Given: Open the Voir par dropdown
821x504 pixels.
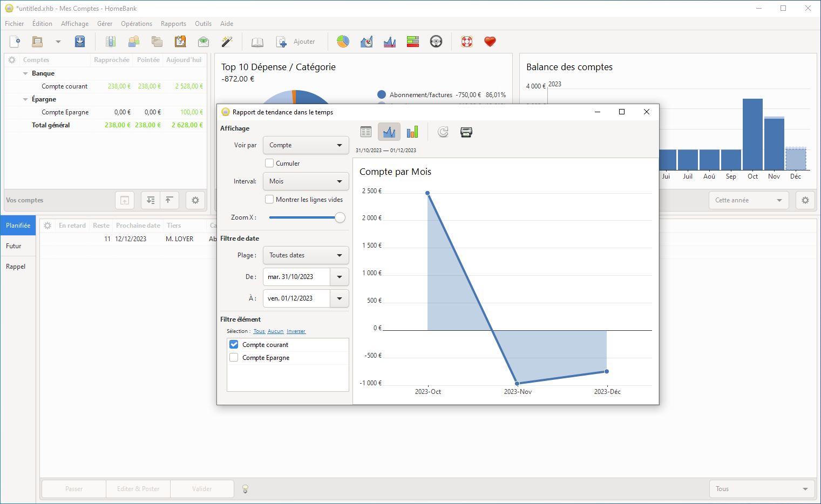Looking at the screenshot, I should [x=306, y=145].
